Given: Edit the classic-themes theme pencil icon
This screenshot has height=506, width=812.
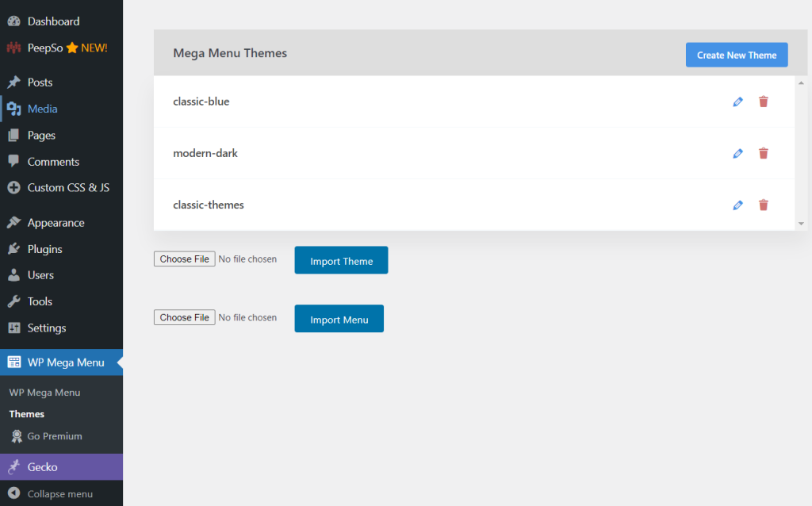Looking at the screenshot, I should (738, 205).
